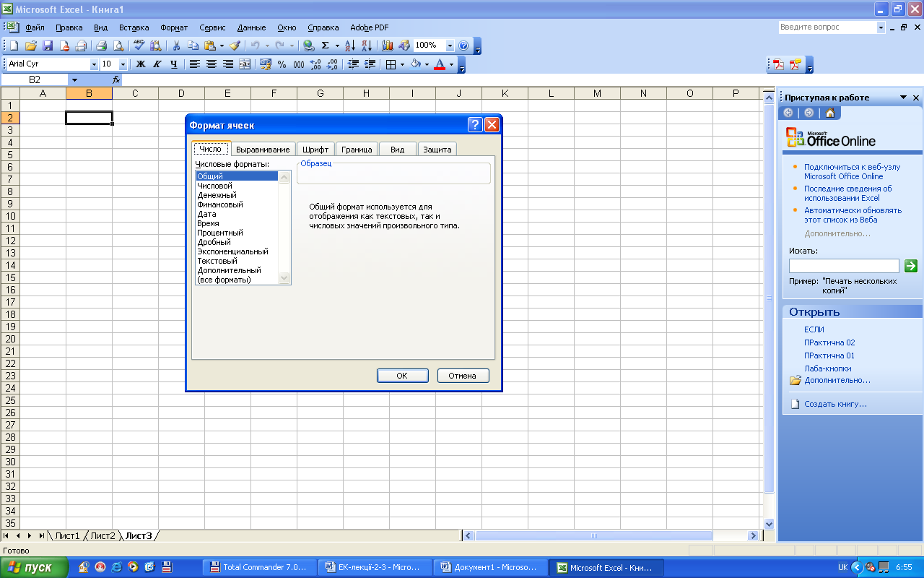
Task: Open the 'Приступая к работе' task pane menu arrow
Action: pos(903,98)
